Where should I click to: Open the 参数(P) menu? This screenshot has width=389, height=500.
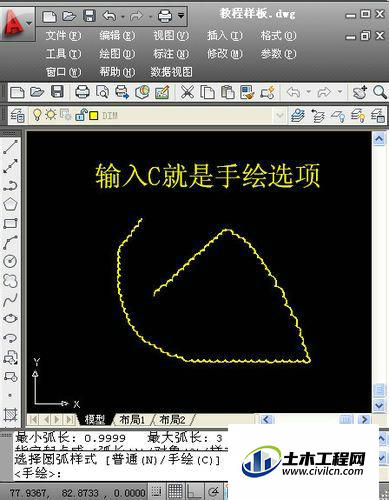tap(278, 54)
